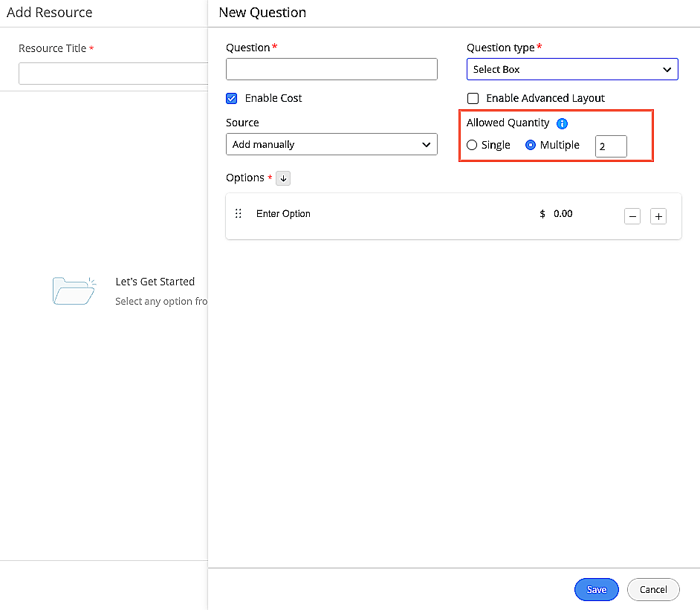This screenshot has width=700, height=610.
Task: Open the Question type dropdown
Action: pos(572,69)
